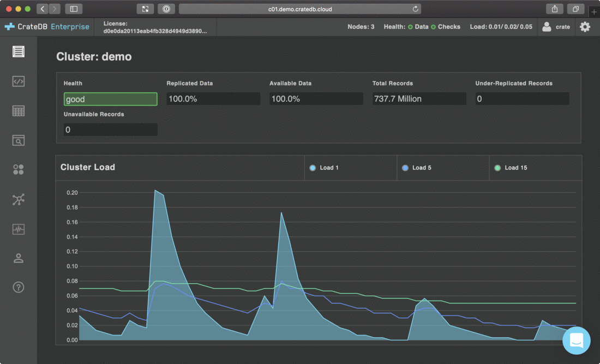Toggle the Safari sidebar button
The width and height of the screenshot is (600, 364).
click(x=74, y=9)
